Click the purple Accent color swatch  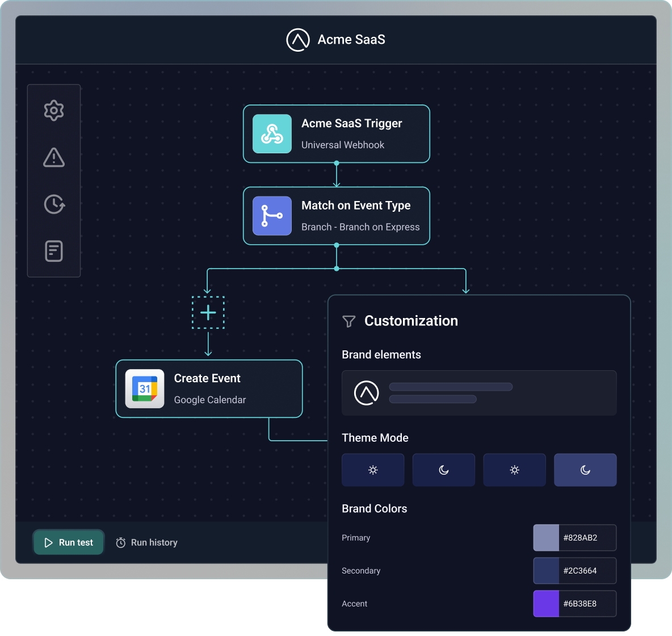click(546, 604)
